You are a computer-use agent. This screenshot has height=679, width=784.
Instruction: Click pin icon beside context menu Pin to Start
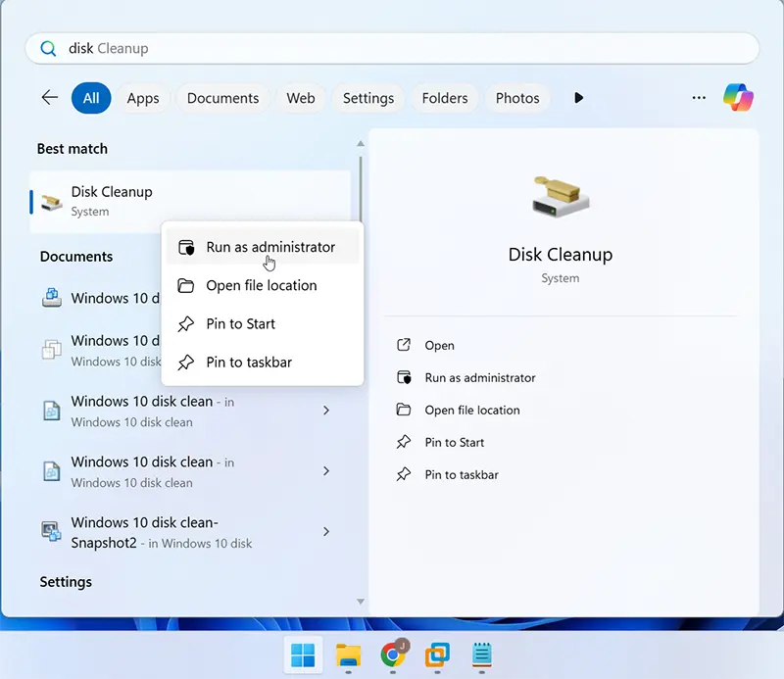(x=186, y=324)
